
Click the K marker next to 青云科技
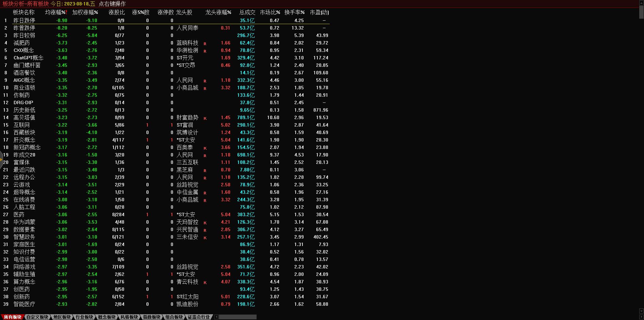click(x=205, y=283)
